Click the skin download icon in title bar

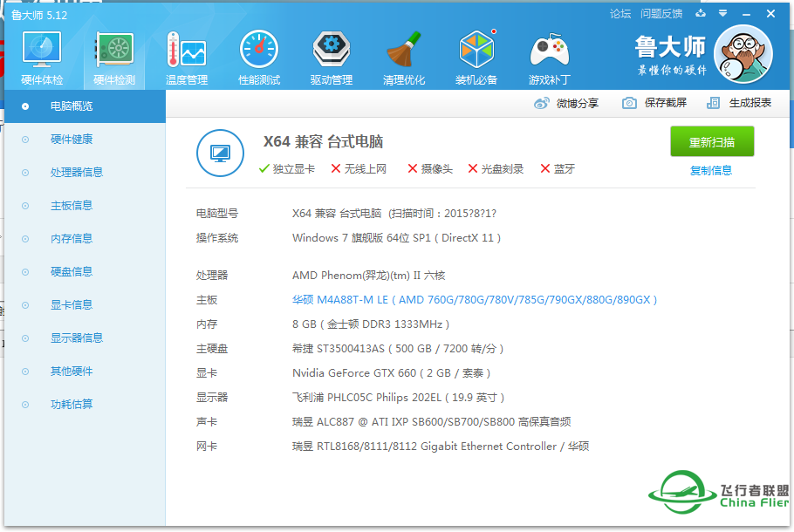pyautogui.click(x=701, y=14)
